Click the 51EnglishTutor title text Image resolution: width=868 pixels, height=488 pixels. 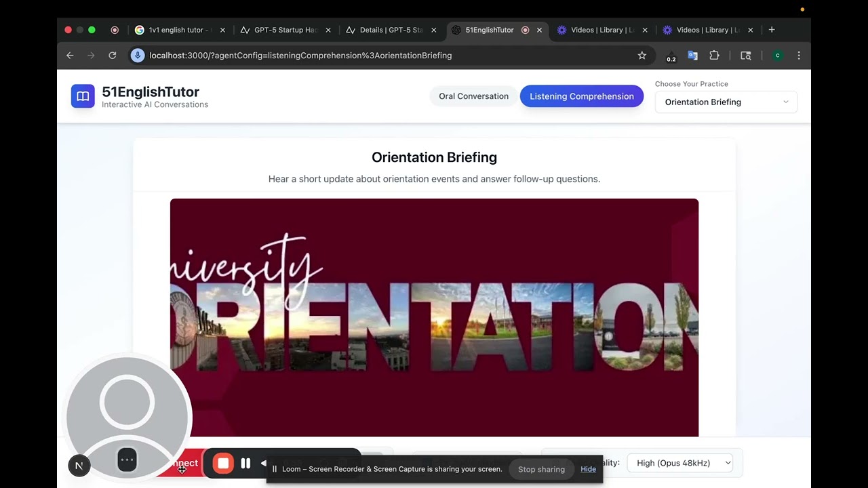[151, 91]
